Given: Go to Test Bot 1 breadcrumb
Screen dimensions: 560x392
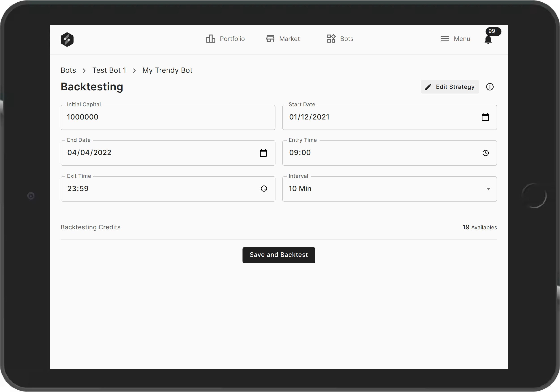Looking at the screenshot, I should pyautogui.click(x=109, y=70).
